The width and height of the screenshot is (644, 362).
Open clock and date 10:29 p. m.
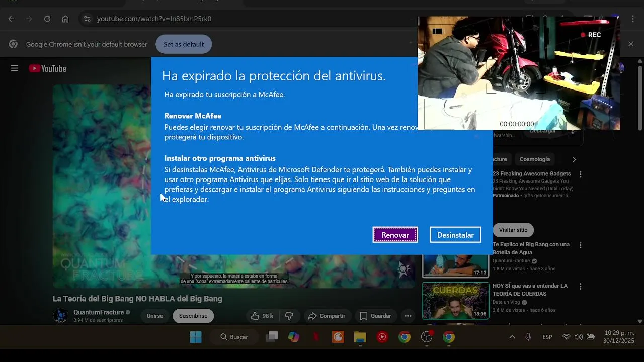[x=619, y=337]
